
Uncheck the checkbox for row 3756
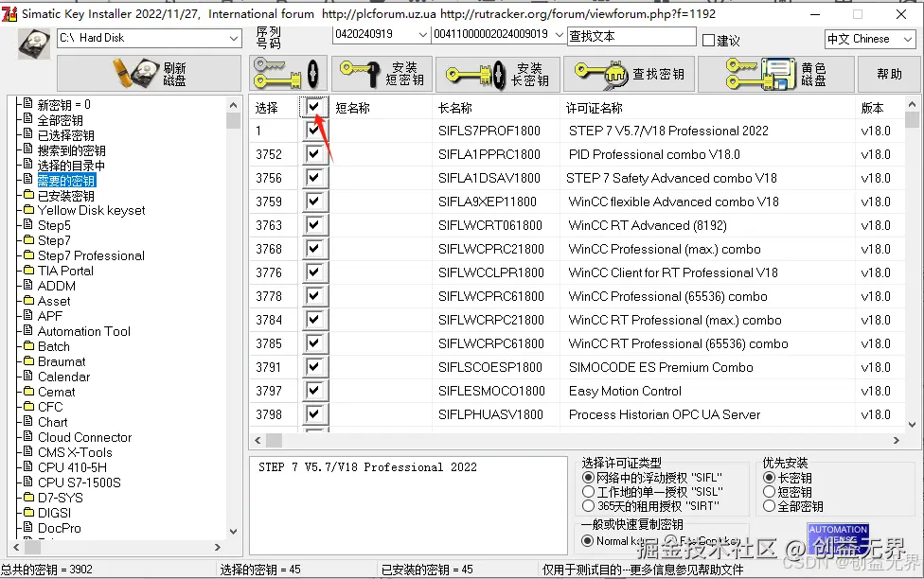[x=313, y=178]
